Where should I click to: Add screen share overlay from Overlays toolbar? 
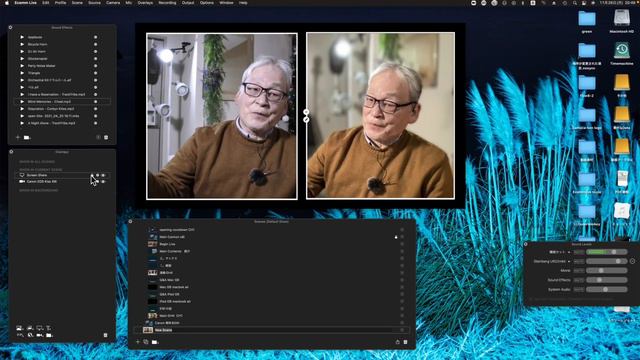click(40, 328)
